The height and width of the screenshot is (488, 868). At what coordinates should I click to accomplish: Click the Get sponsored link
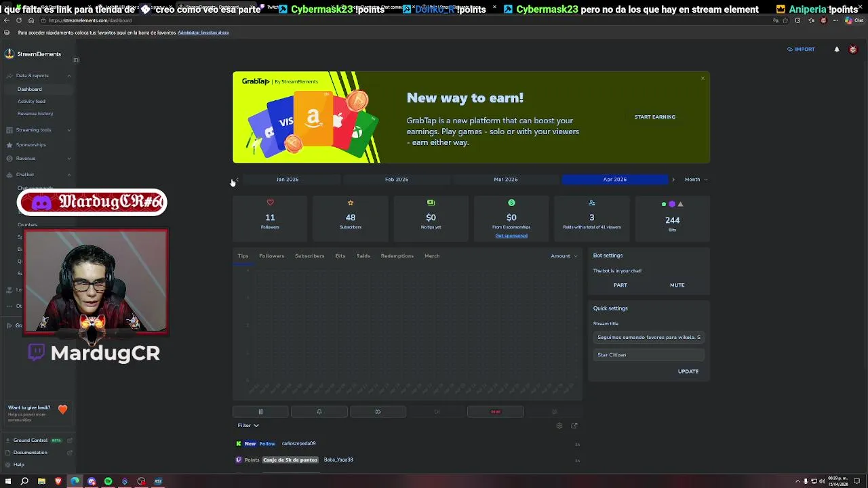pyautogui.click(x=511, y=236)
